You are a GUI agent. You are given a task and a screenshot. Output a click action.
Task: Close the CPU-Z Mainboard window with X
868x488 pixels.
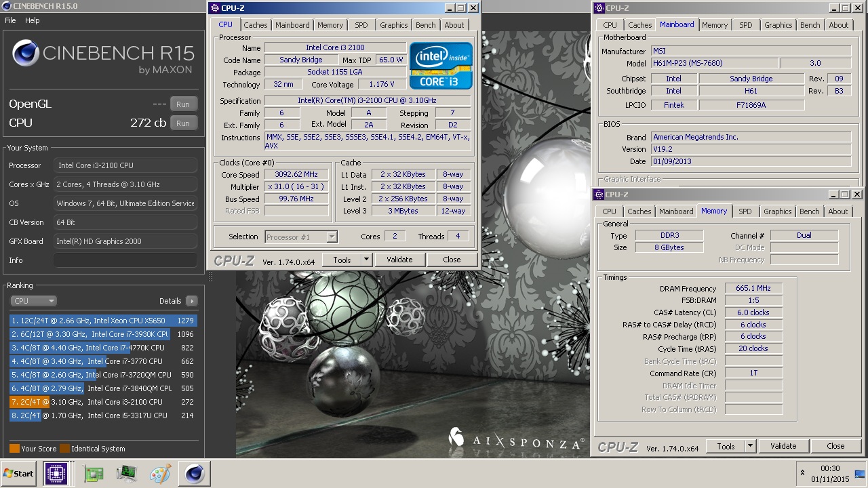858,8
